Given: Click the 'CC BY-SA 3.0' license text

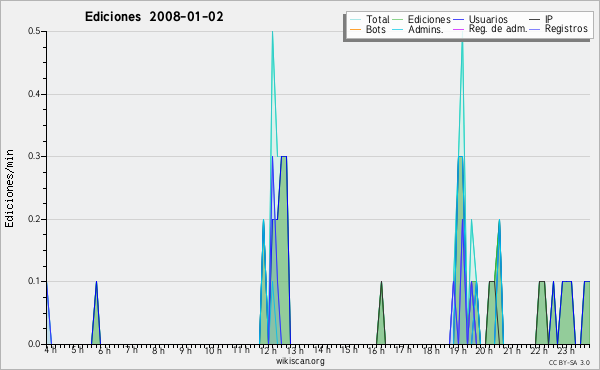Looking at the screenshot, I should 569,362.
